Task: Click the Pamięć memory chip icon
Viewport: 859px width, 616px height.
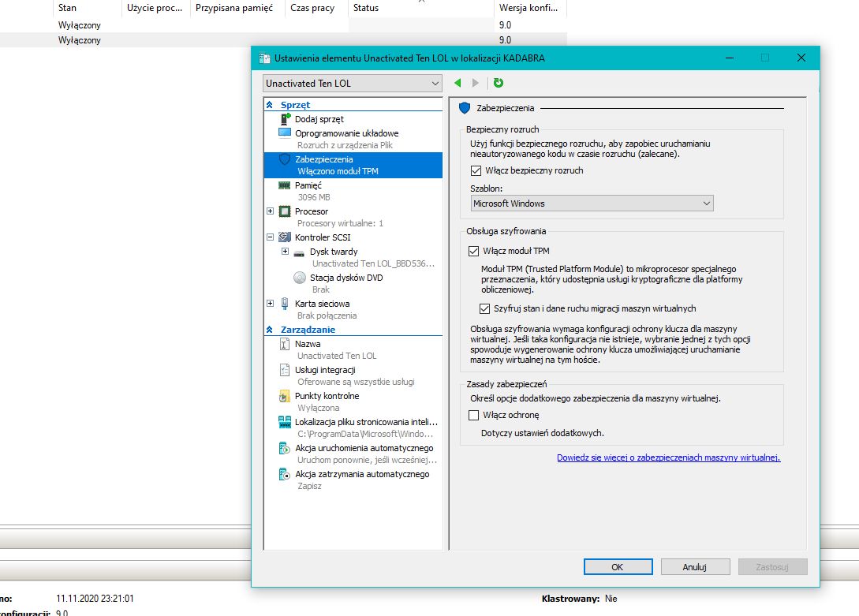Action: click(284, 185)
